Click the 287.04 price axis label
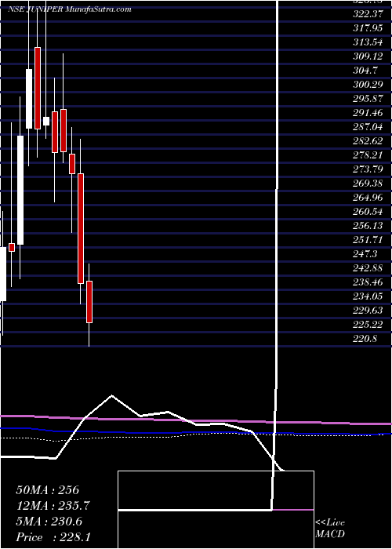 368,127
